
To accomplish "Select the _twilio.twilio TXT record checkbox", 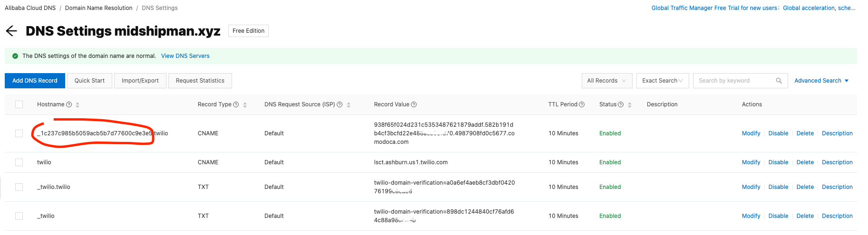I will (19, 187).
